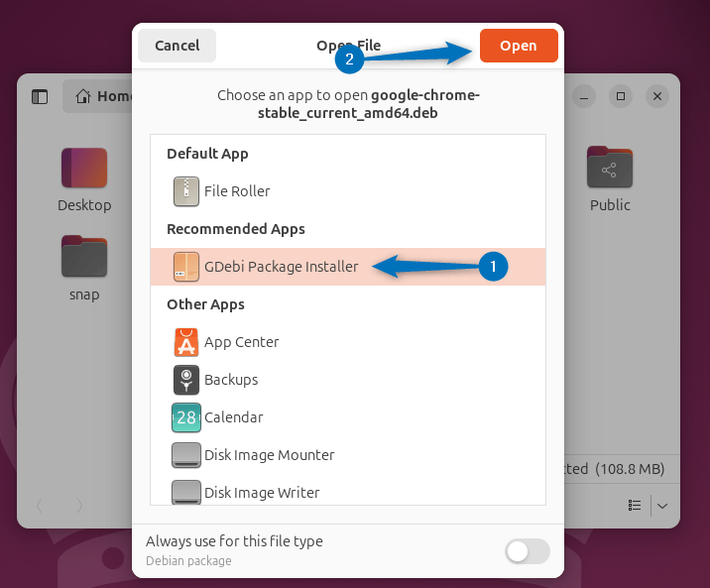Go forward in Files window navigation

(x=79, y=506)
